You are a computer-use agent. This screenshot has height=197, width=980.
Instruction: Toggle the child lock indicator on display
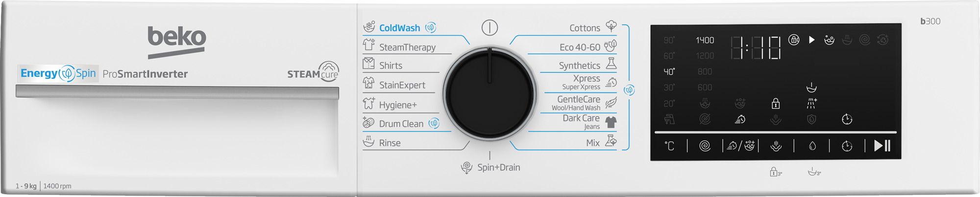[776, 103]
